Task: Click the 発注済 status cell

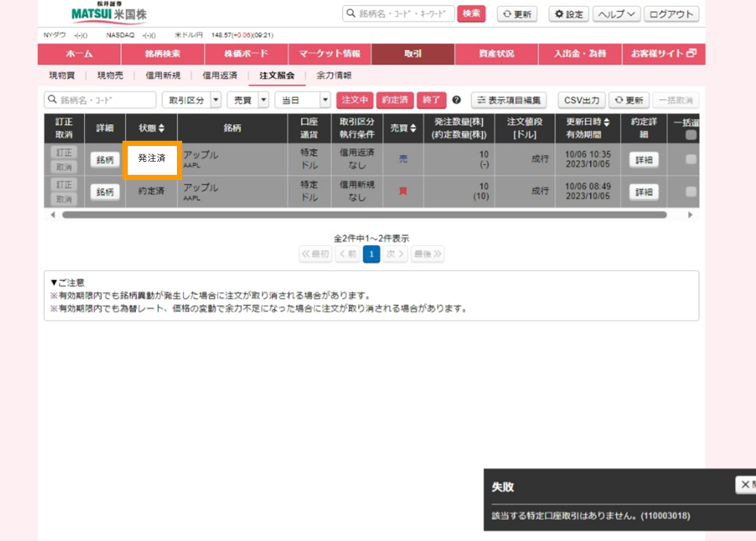Action: coord(152,158)
